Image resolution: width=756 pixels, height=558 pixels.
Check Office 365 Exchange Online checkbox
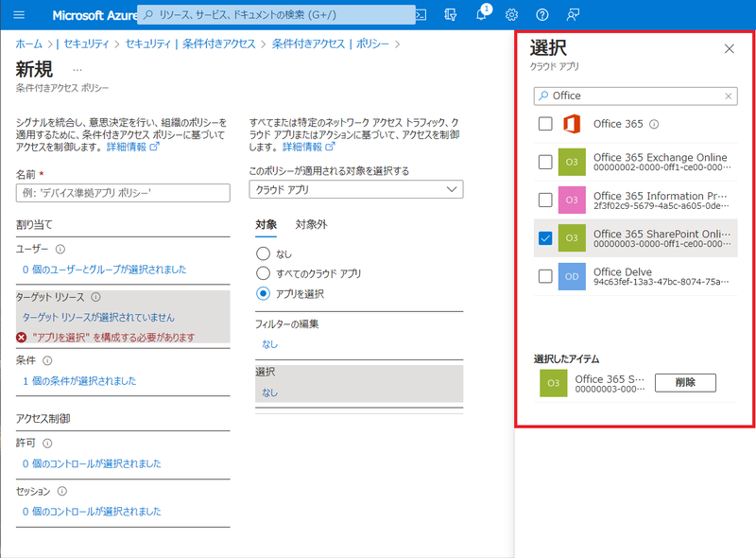point(545,162)
